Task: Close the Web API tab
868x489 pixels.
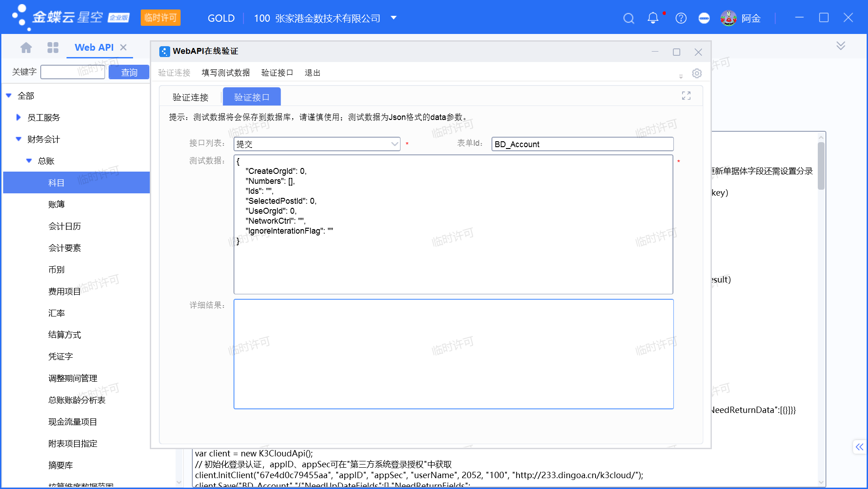Action: [x=123, y=47]
